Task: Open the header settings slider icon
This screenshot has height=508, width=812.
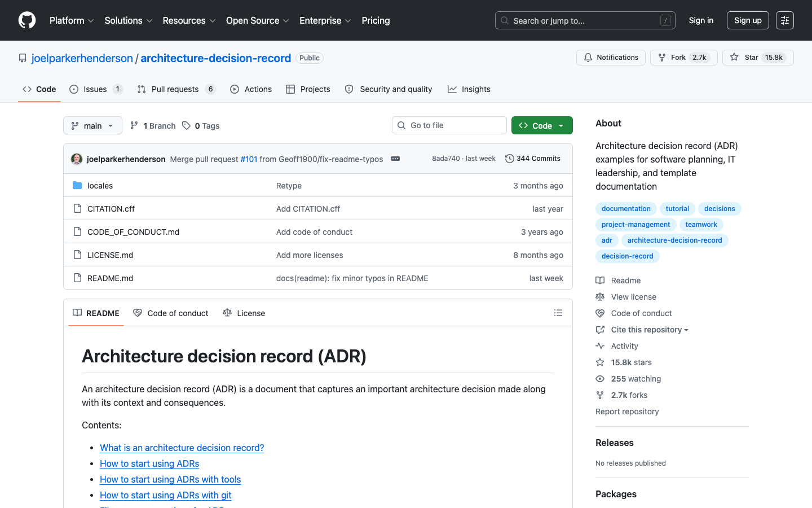Action: click(x=785, y=20)
